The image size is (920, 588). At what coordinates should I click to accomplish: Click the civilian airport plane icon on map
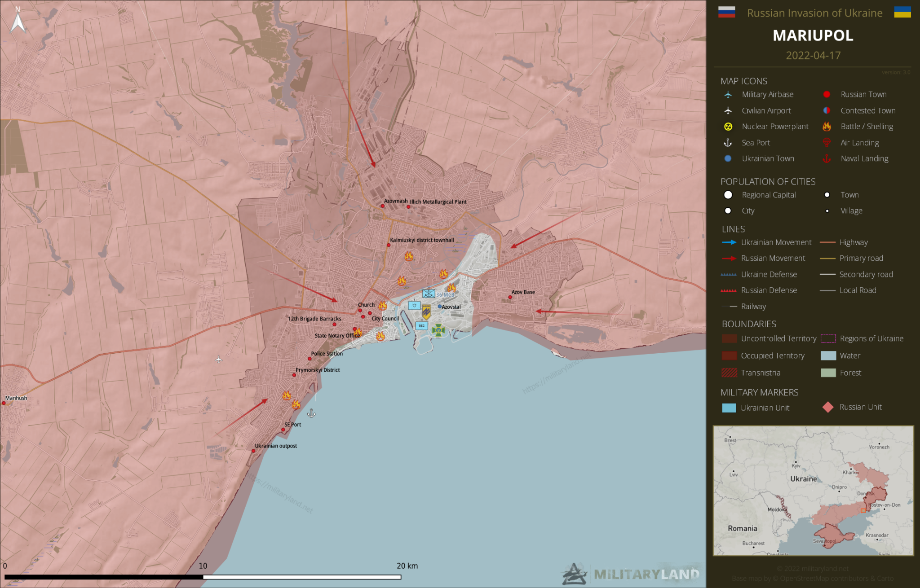[218, 360]
